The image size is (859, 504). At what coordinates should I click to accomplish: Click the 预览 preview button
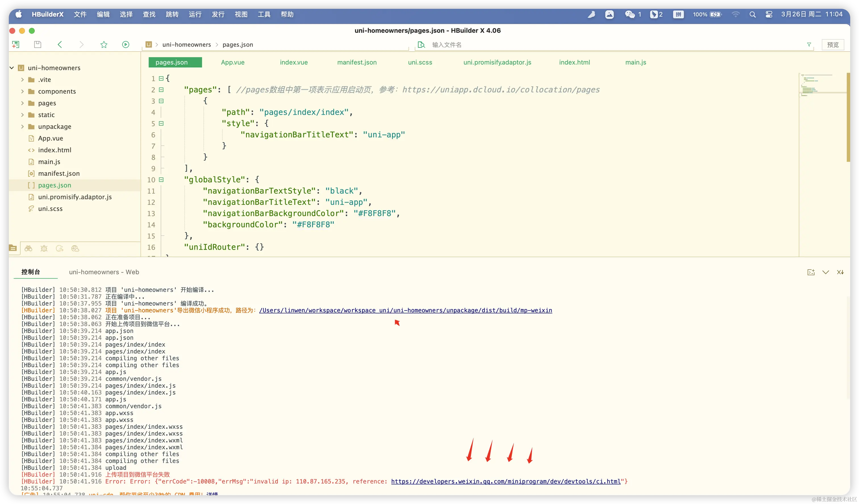point(832,45)
